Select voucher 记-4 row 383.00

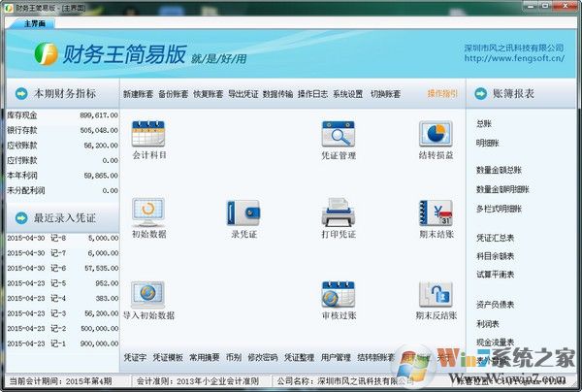[63, 299]
